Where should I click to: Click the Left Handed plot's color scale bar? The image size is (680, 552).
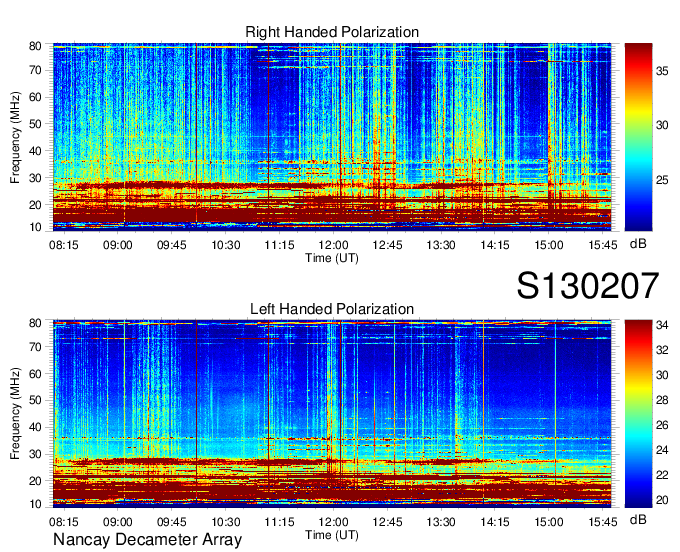(638, 414)
